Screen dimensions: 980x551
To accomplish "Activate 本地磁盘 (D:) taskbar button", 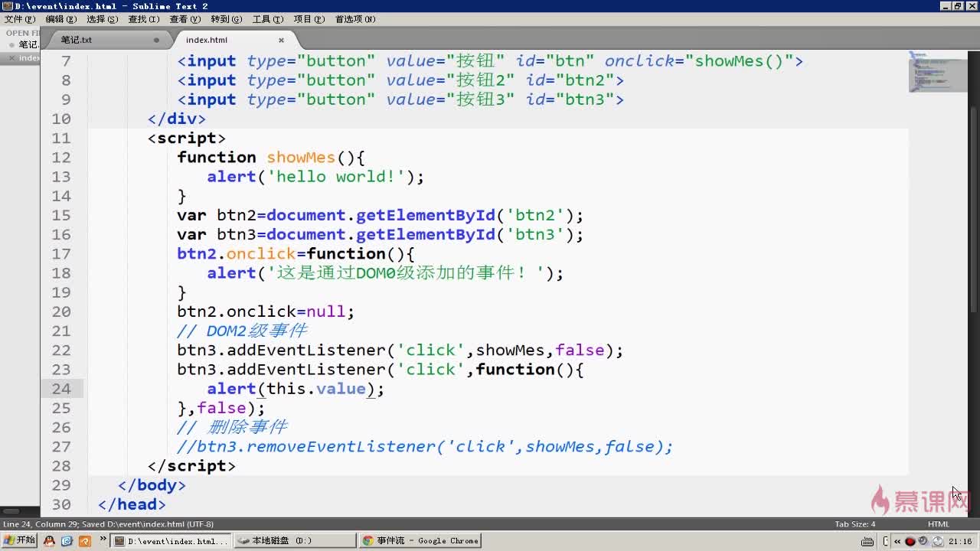I will tap(294, 541).
